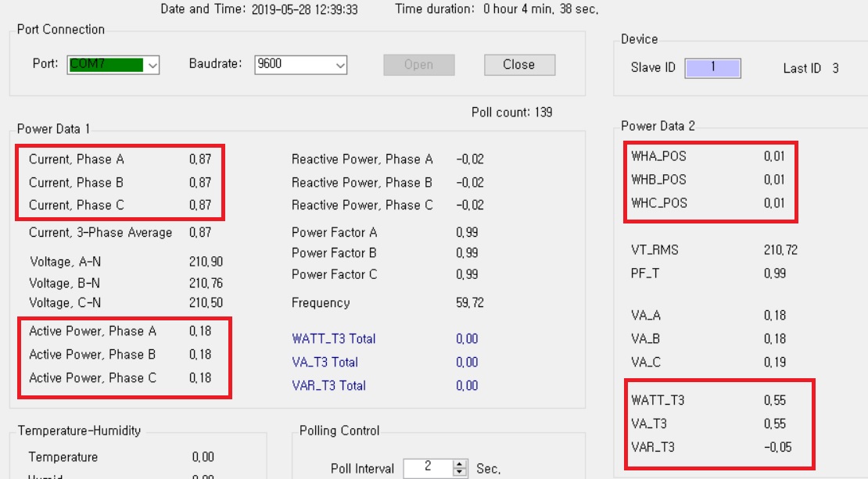Click the Poll count: 139 text
This screenshot has height=479, width=868.
tap(511, 113)
